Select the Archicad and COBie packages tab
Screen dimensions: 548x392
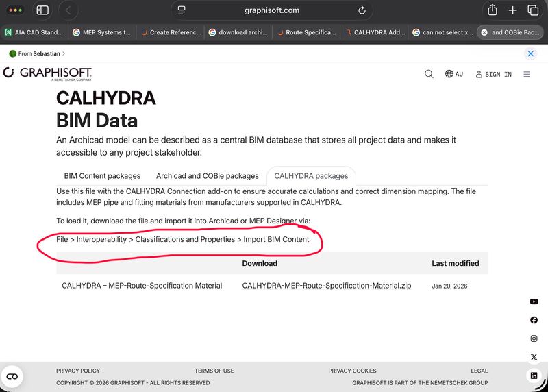[x=208, y=176]
